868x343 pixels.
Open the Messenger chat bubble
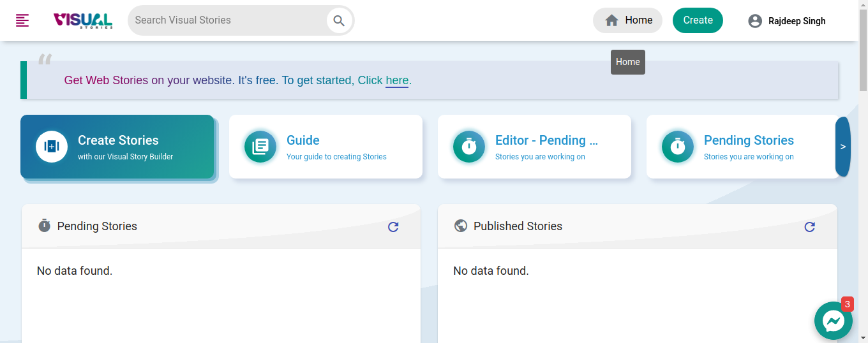coord(833,321)
